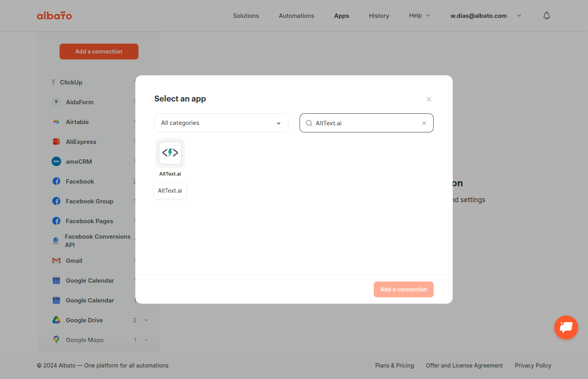Click the AliExpress icon in sidebar
The height and width of the screenshot is (379, 588).
(56, 142)
